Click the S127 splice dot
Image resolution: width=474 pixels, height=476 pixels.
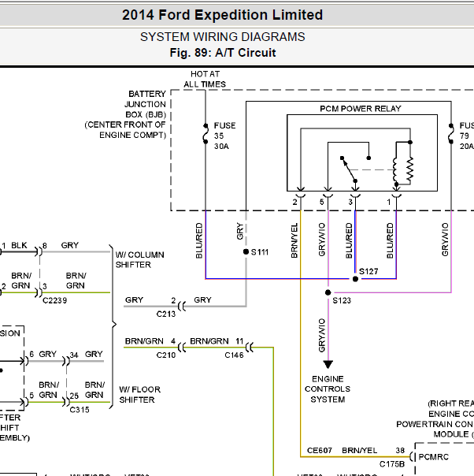(x=355, y=279)
